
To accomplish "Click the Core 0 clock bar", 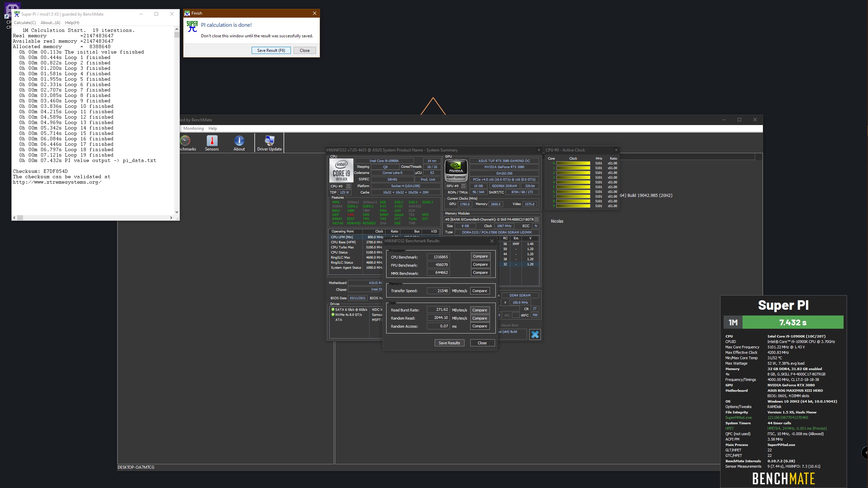I will pos(573,163).
